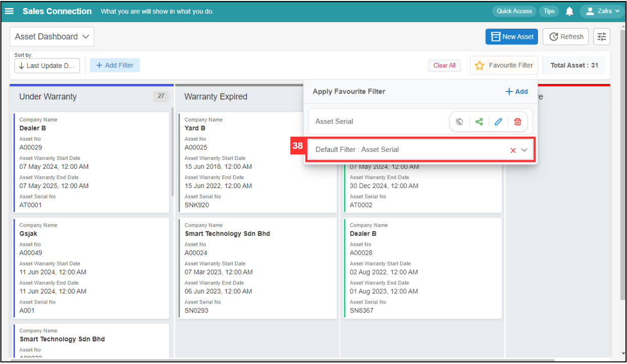Click serial number SN8367

[x=362, y=311]
